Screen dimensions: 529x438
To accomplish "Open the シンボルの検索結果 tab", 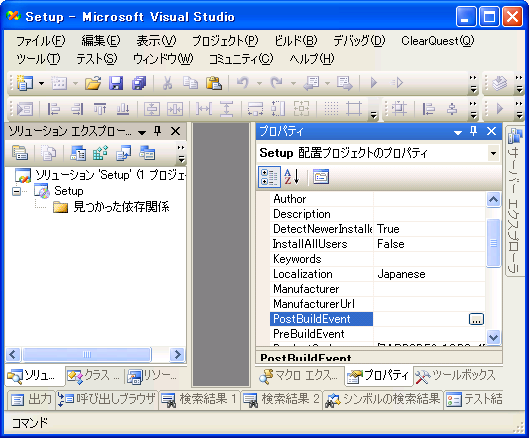I will 383,400.
